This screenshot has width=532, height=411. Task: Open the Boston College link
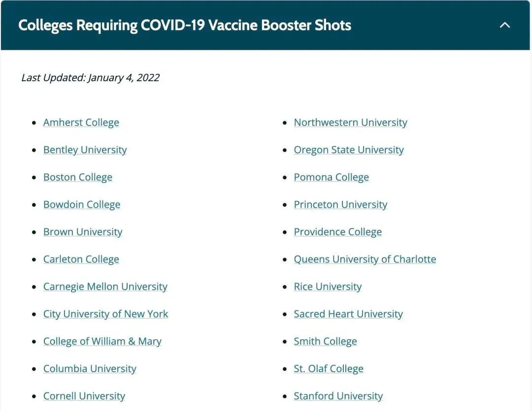(78, 177)
